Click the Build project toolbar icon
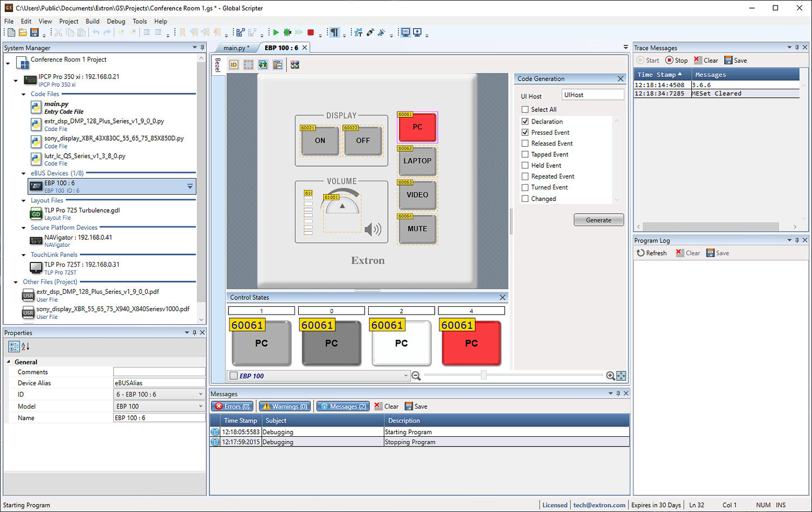The width and height of the screenshot is (812, 512). (240, 32)
